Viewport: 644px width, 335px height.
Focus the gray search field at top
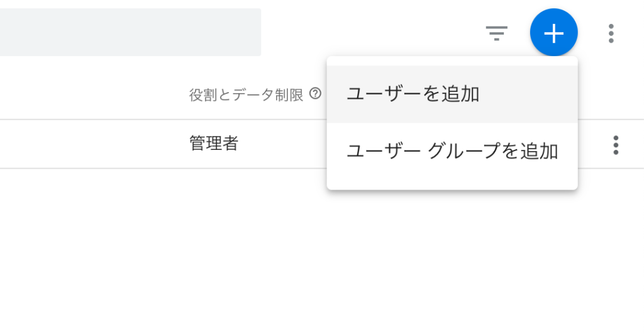[130, 32]
